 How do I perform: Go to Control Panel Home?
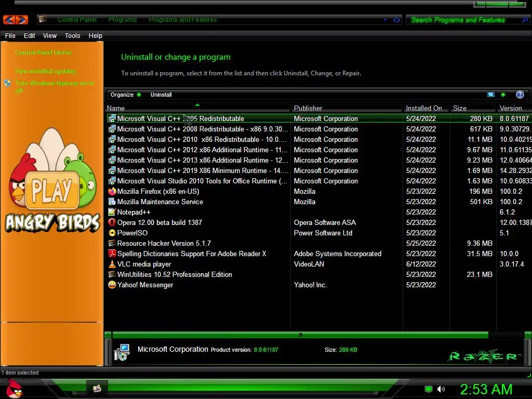coord(43,52)
